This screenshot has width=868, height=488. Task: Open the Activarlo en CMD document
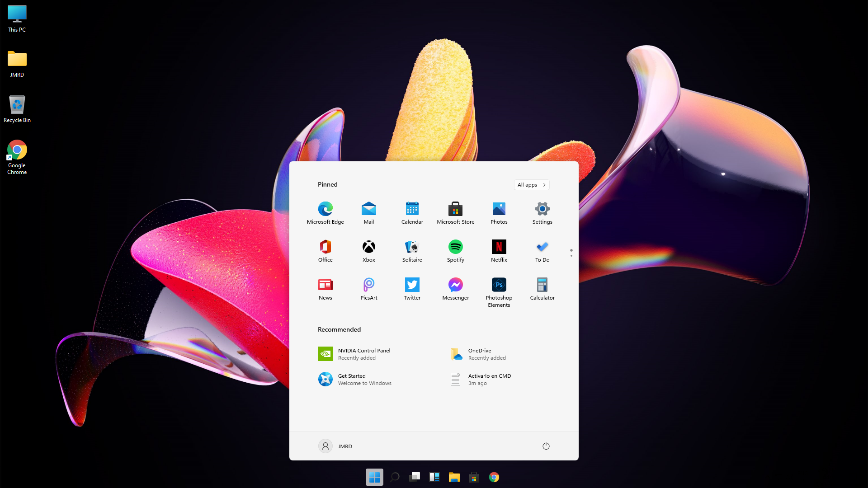[x=481, y=379]
